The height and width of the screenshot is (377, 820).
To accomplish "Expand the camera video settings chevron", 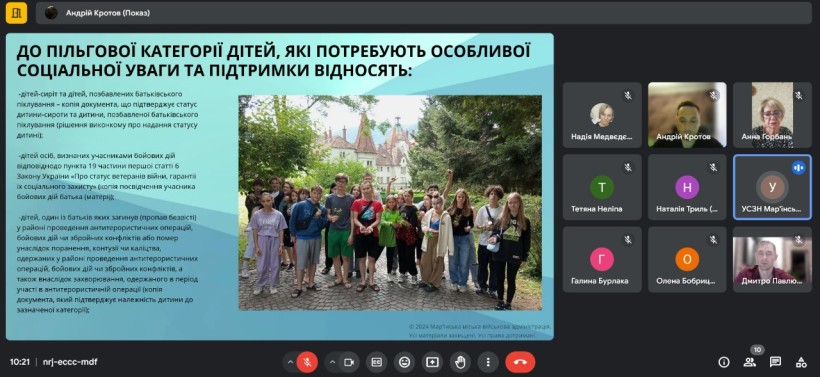I will (332, 362).
